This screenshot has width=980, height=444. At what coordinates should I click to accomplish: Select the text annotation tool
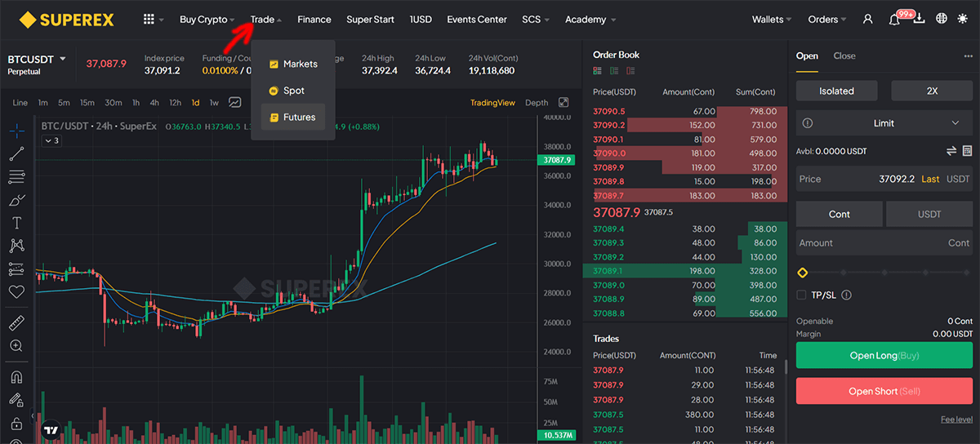16,222
